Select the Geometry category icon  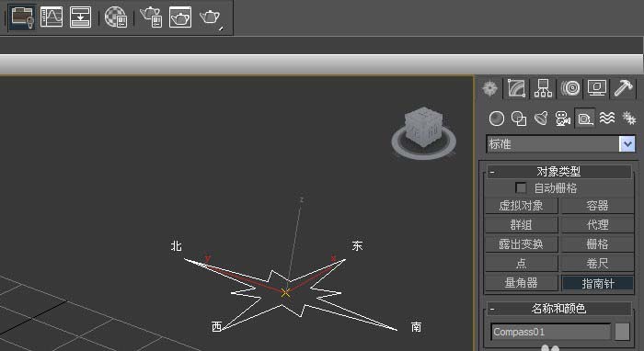(x=497, y=119)
